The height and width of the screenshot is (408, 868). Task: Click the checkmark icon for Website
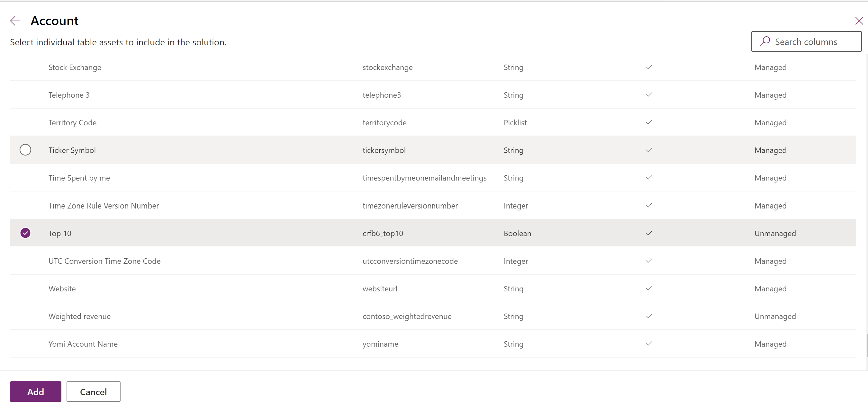point(649,288)
